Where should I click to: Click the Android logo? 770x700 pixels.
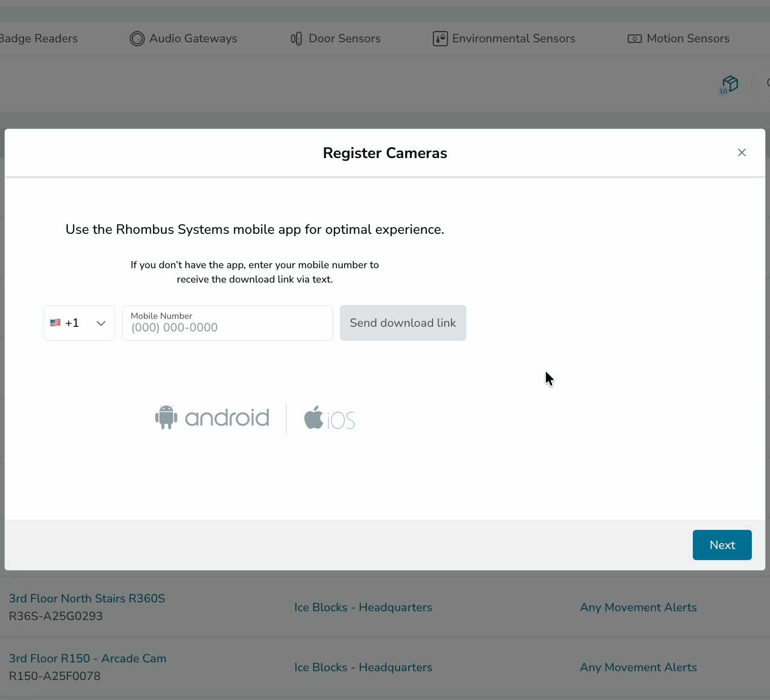point(212,417)
